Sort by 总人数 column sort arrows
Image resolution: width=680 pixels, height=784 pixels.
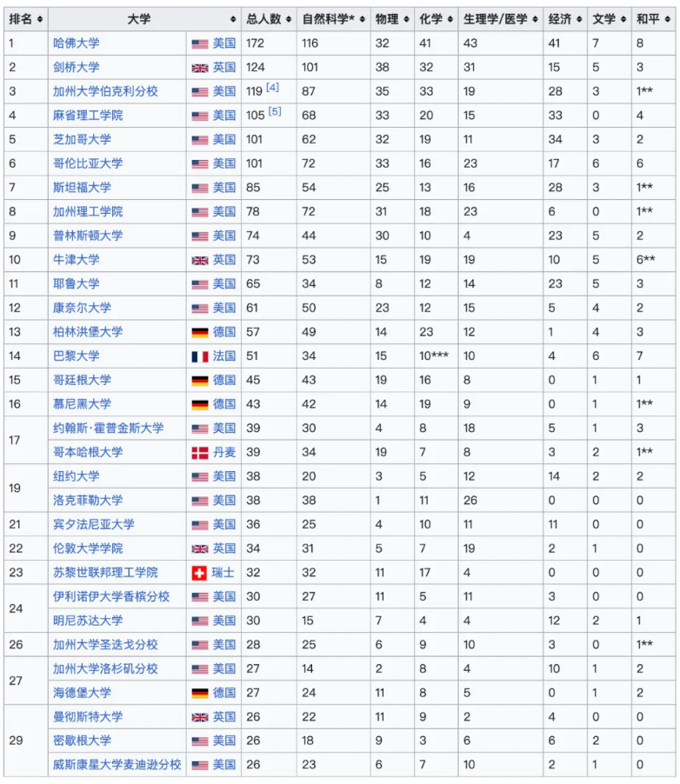click(x=288, y=19)
